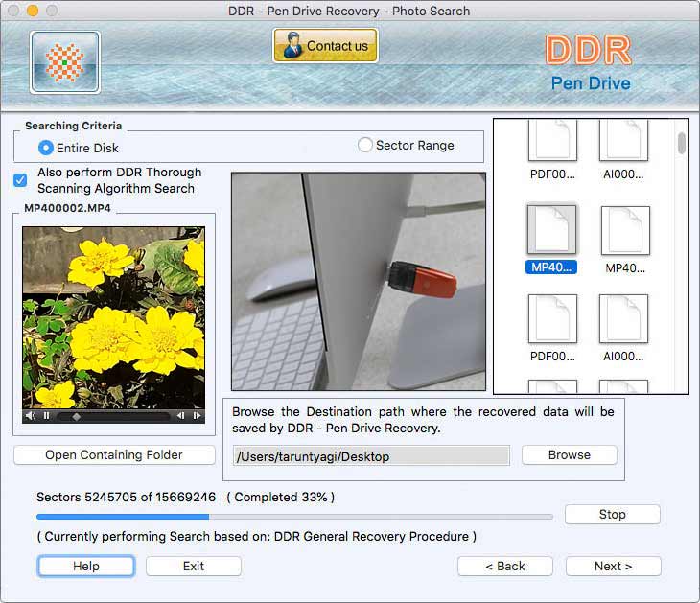Image resolution: width=700 pixels, height=603 pixels.
Task: Select the lower PDF00... file icon
Action: [x=552, y=318]
